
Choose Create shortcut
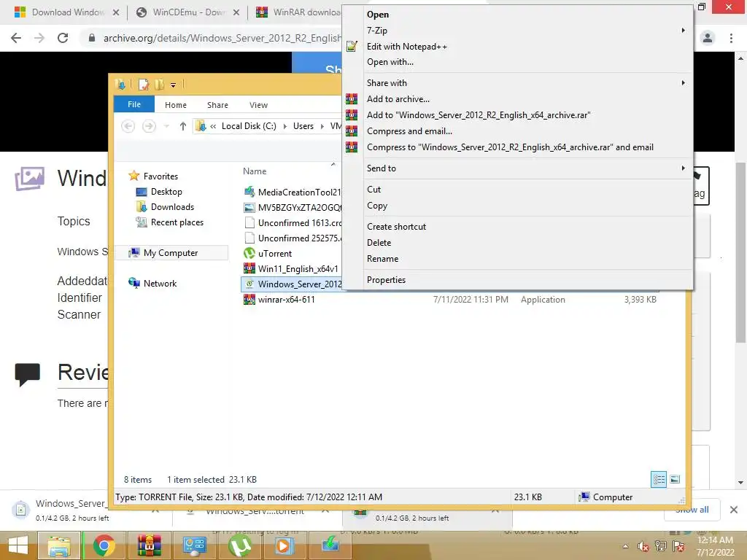[396, 227]
